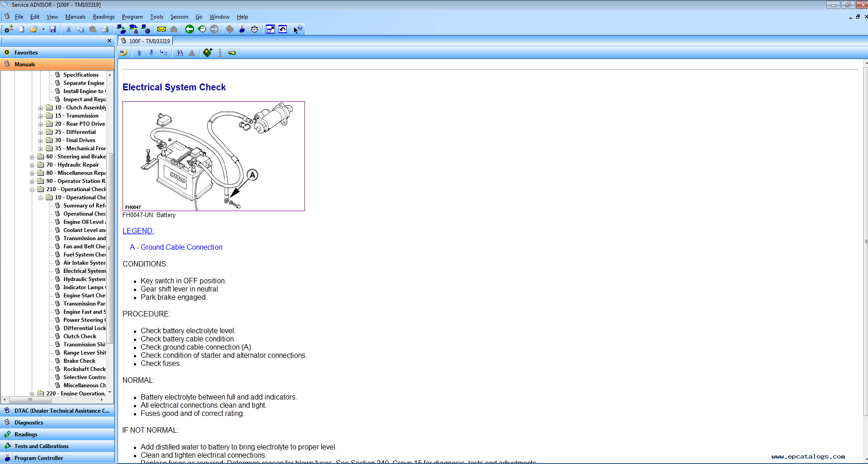Select Specifications in the tree
This screenshot has height=464, width=868.
[x=81, y=75]
